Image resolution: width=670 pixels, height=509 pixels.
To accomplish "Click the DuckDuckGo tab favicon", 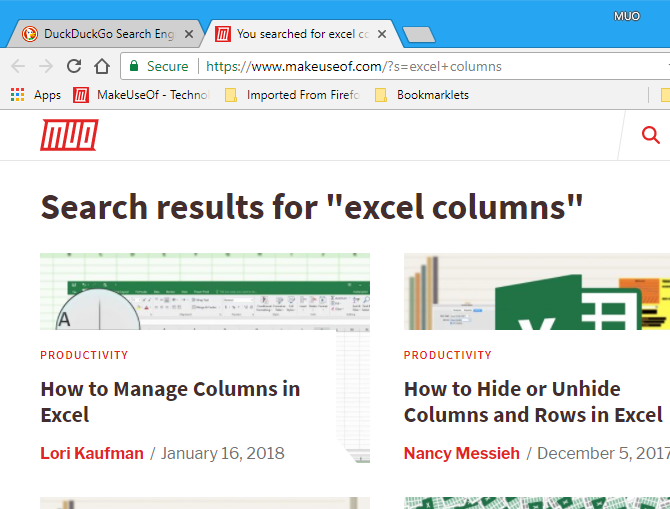I will pyautogui.click(x=30, y=34).
